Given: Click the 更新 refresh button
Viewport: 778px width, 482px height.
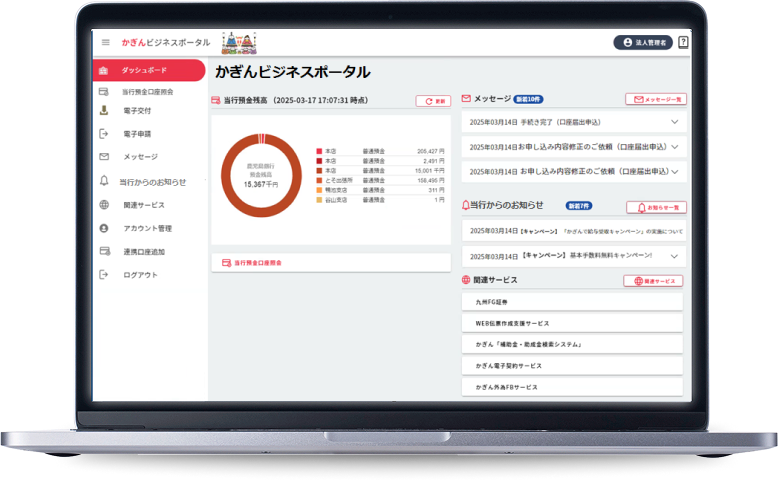Looking at the screenshot, I should point(433,101).
